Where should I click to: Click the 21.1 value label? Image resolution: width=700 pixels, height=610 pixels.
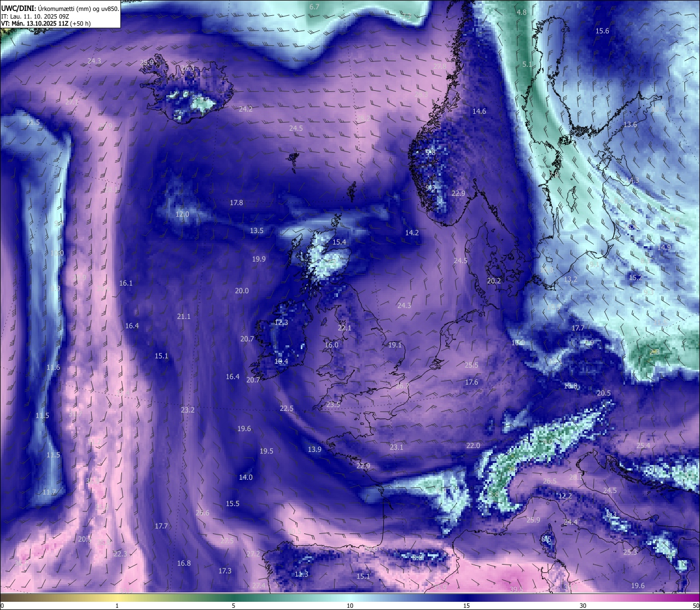click(x=184, y=316)
